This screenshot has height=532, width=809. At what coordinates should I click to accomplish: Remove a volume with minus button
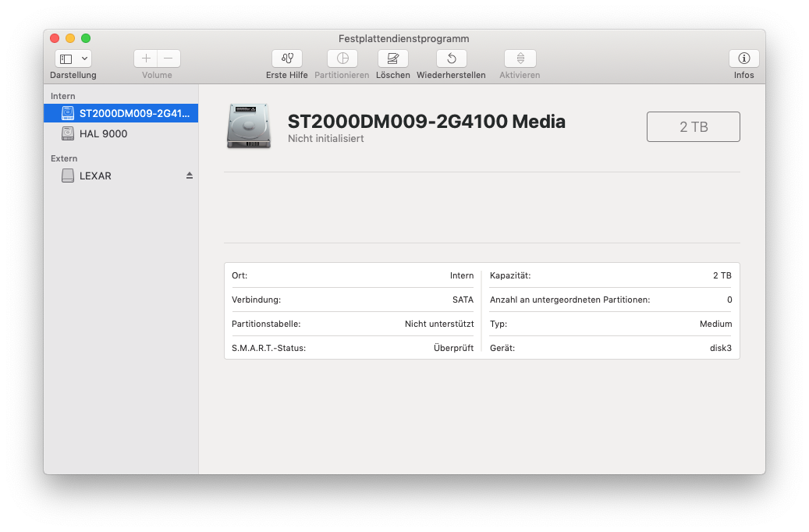pyautogui.click(x=169, y=59)
